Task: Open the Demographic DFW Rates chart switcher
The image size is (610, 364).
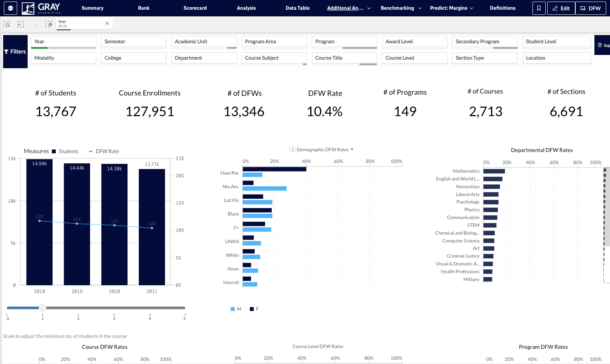Action: click(322, 150)
